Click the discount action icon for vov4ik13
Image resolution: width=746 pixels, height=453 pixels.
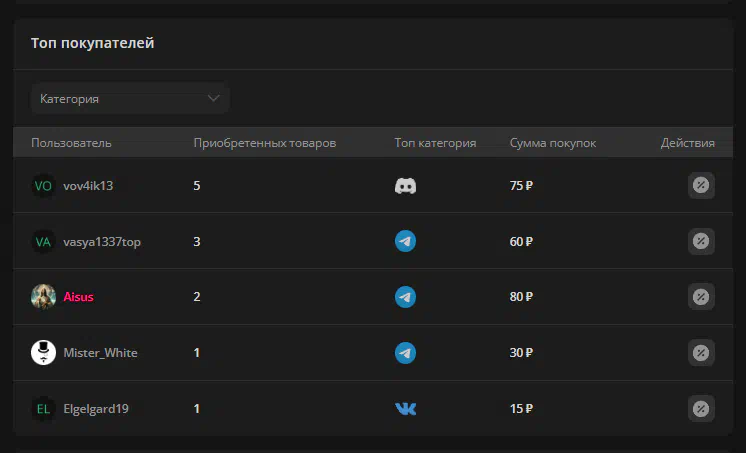701,185
